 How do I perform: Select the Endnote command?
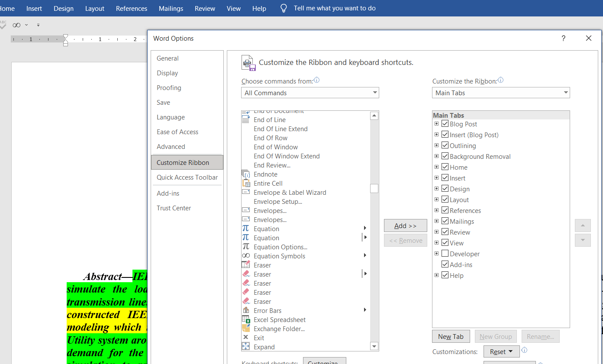click(265, 174)
